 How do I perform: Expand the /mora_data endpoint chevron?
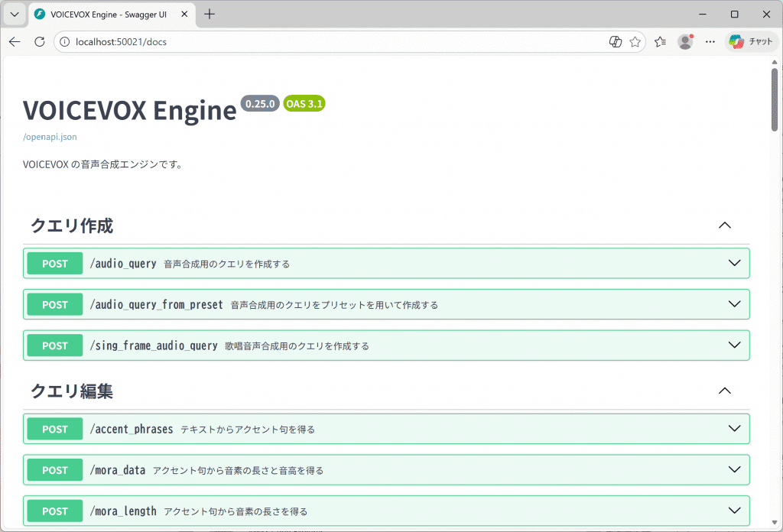coord(734,469)
